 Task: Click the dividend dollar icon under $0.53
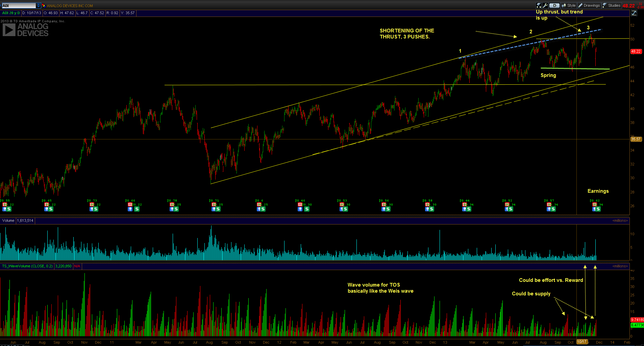coord(345,209)
